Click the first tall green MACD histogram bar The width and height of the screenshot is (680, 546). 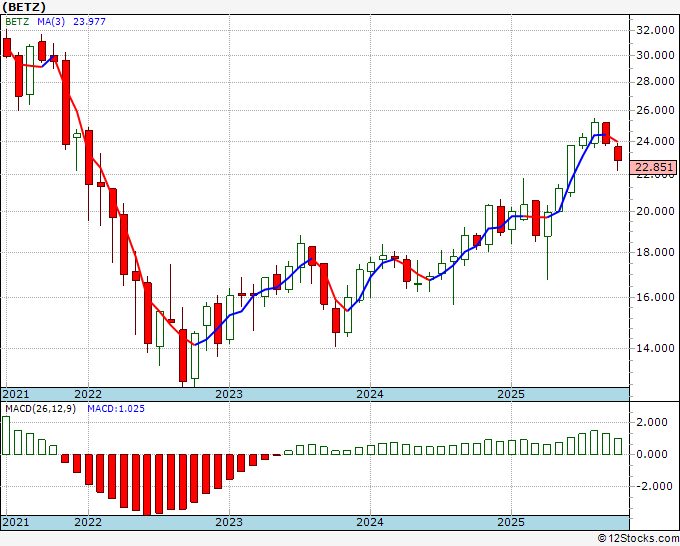click(6, 435)
